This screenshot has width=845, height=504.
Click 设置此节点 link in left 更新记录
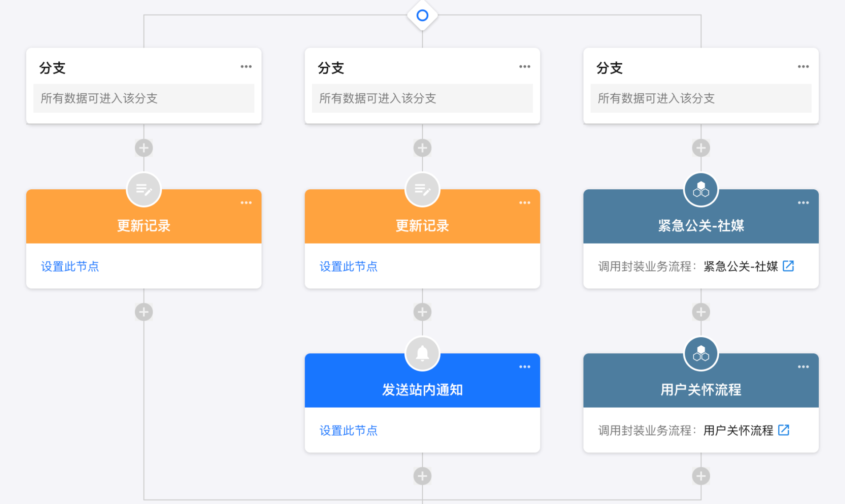(x=70, y=266)
